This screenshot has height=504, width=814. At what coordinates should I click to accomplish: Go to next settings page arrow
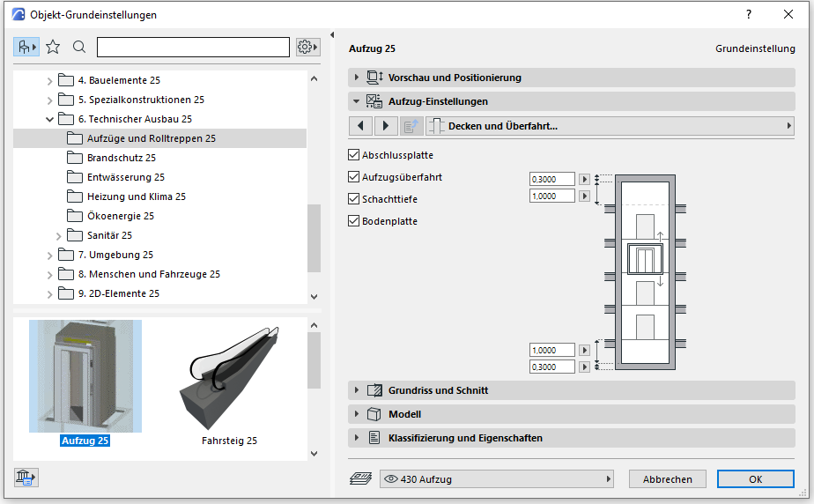[386, 126]
